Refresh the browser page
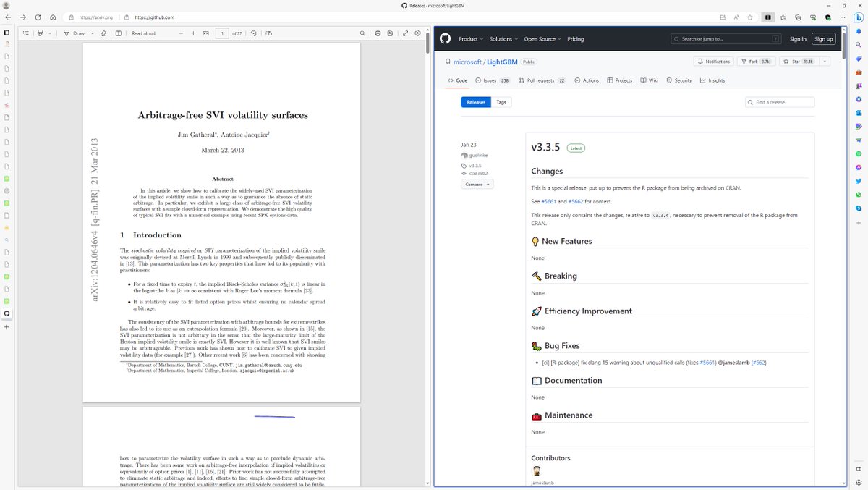The height and width of the screenshot is (490, 868). 38,17
